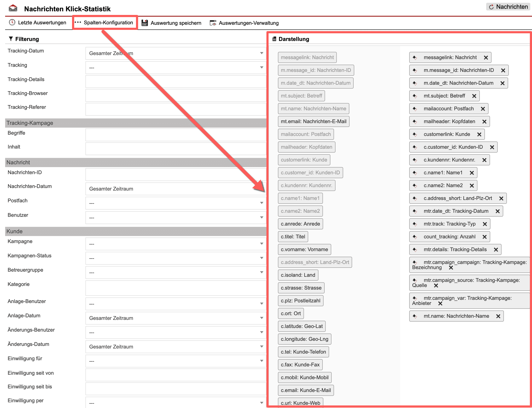The width and height of the screenshot is (532, 408).
Task: Remove mtr.track: Tracking-Typ using its X
Action: pyautogui.click(x=485, y=224)
